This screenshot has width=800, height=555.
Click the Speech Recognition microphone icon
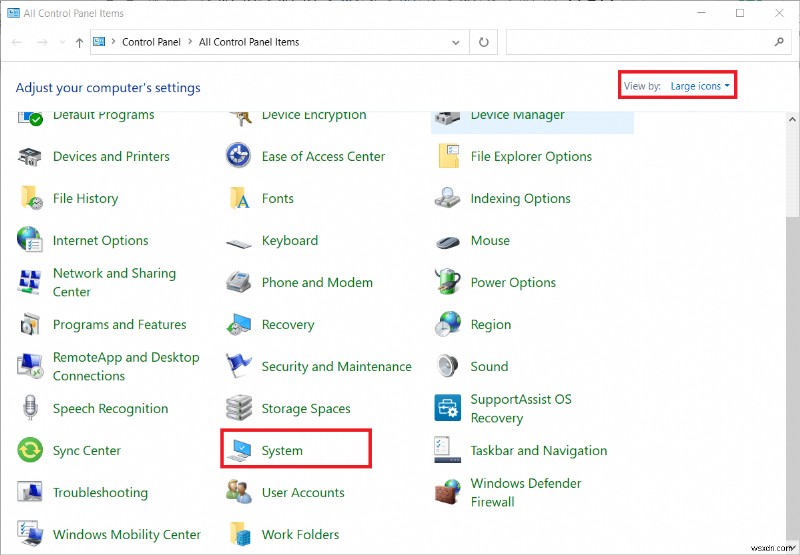(30, 408)
